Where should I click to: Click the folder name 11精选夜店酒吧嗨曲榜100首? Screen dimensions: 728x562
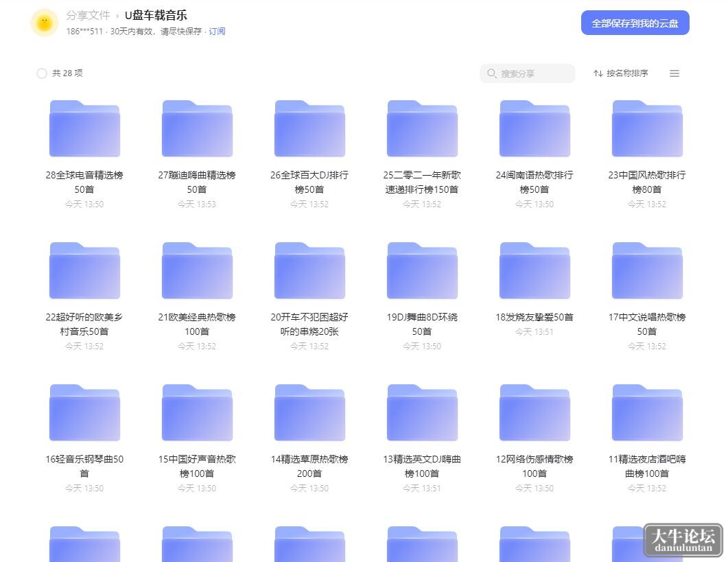647,467
